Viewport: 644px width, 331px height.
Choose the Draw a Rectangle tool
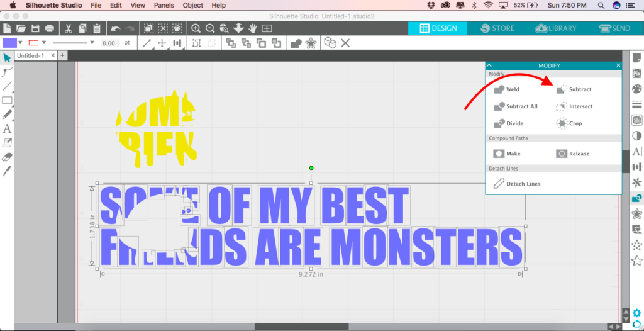click(8, 101)
